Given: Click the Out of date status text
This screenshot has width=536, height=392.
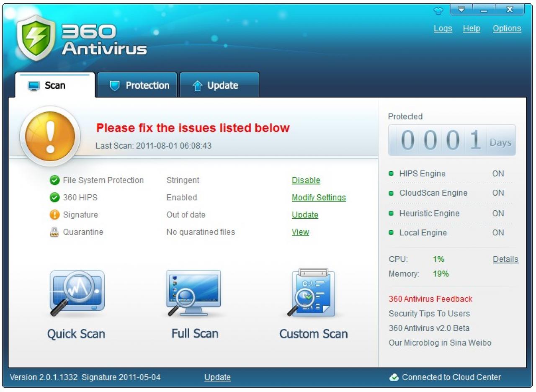Looking at the screenshot, I should pyautogui.click(x=186, y=215).
